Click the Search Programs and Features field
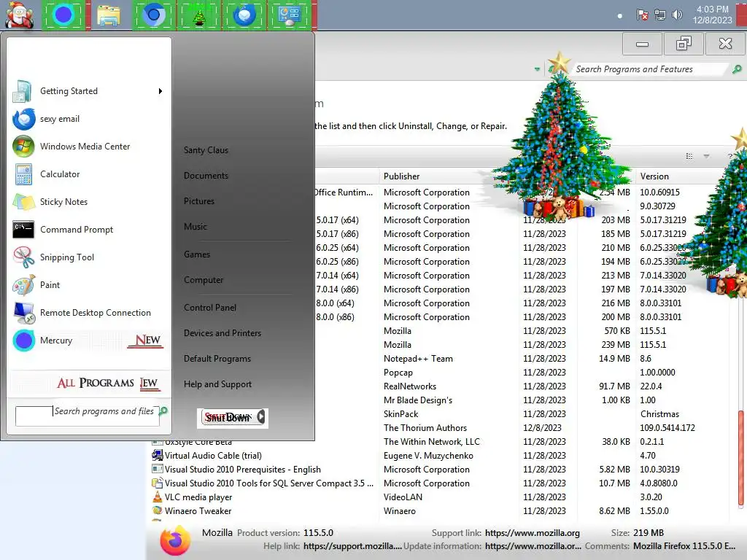The width and height of the screenshot is (747, 560). click(650, 69)
